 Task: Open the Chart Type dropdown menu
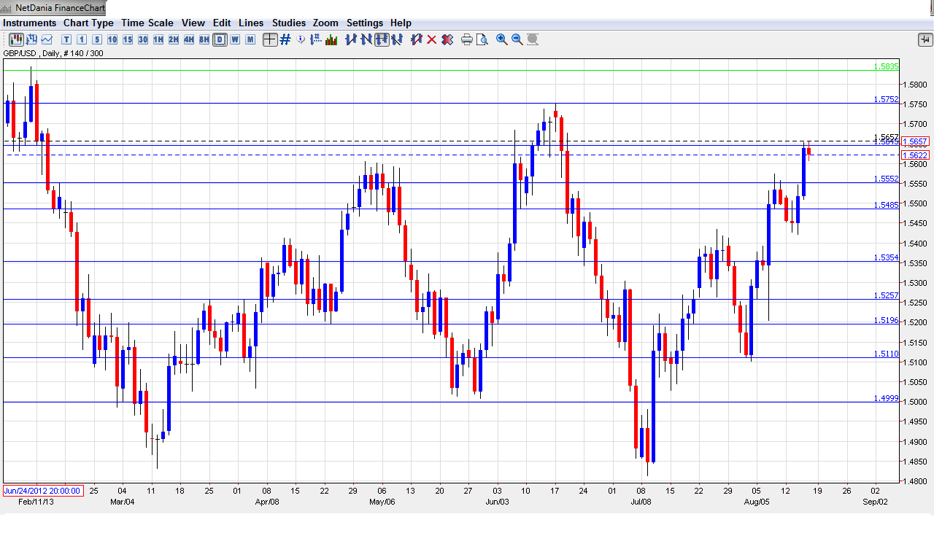tap(88, 23)
